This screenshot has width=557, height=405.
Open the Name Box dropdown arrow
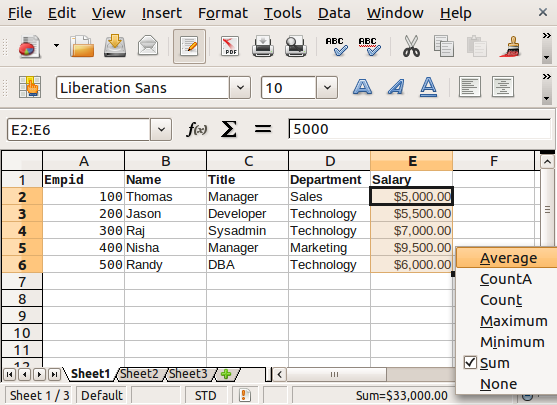coord(161,130)
